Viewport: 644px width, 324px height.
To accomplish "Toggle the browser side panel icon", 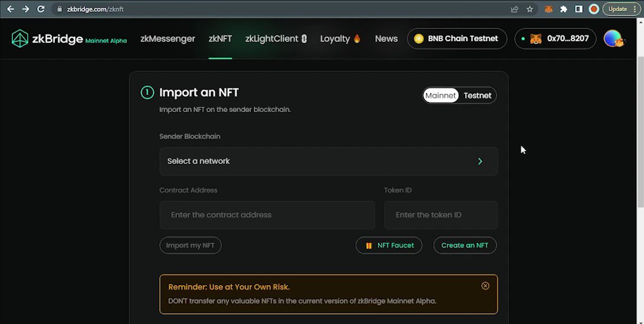I will [x=579, y=9].
